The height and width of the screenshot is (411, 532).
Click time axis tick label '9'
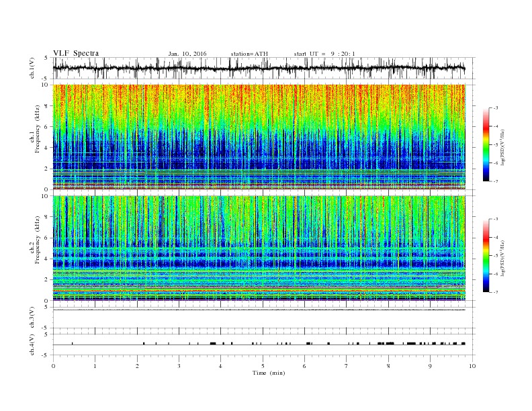click(430, 366)
